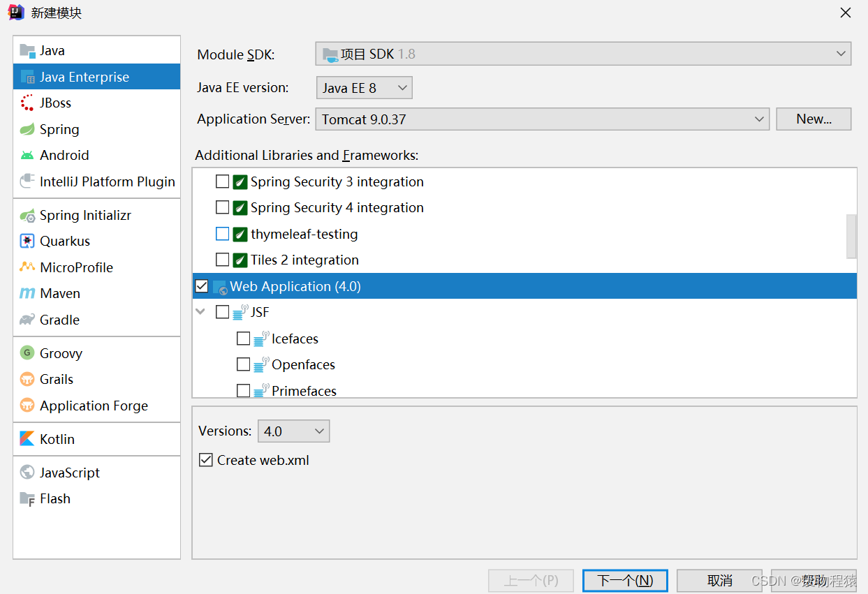Click the 帮助 help button

[x=814, y=581]
